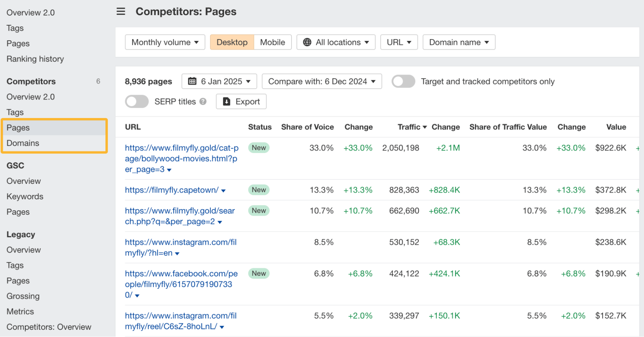Expand the Compare with 6 Dec 2024 dropdown
This screenshot has height=337, width=644.
pyautogui.click(x=322, y=81)
